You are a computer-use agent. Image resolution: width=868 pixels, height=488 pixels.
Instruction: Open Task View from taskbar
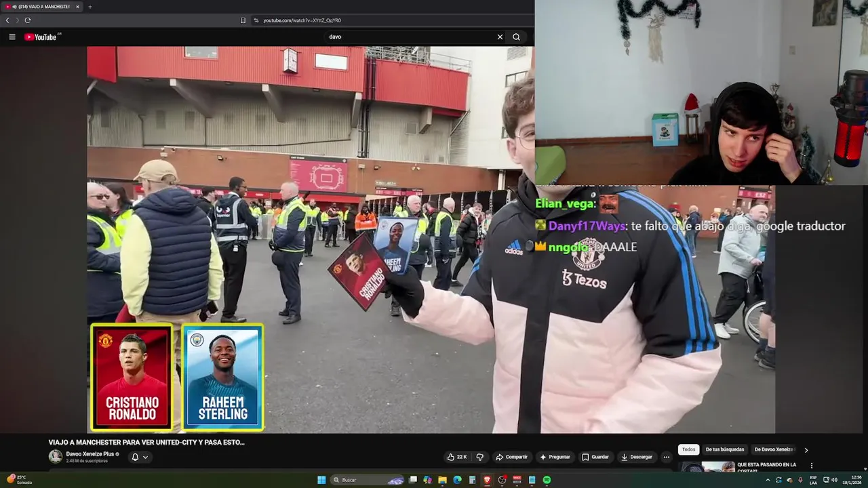(x=413, y=480)
